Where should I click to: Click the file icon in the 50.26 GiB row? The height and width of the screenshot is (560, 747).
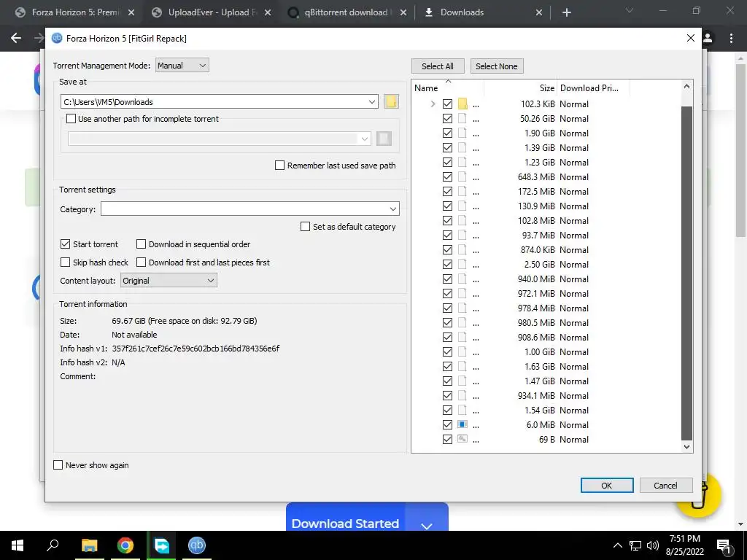point(462,119)
